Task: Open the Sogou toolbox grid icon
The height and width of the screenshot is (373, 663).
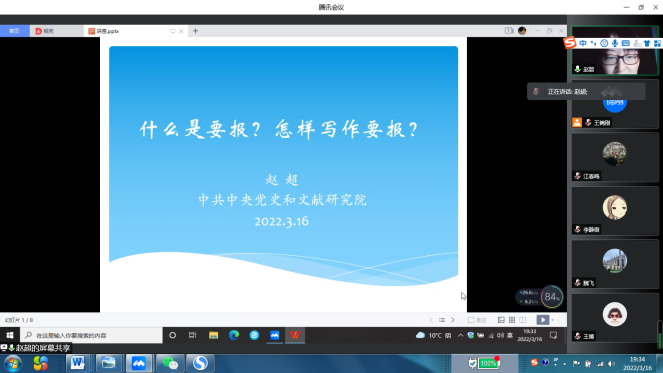Action: point(658,43)
